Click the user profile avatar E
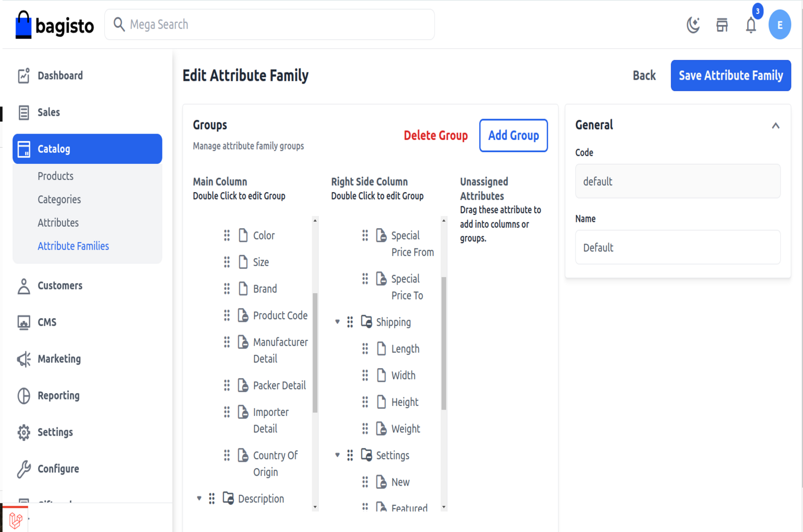 [780, 25]
